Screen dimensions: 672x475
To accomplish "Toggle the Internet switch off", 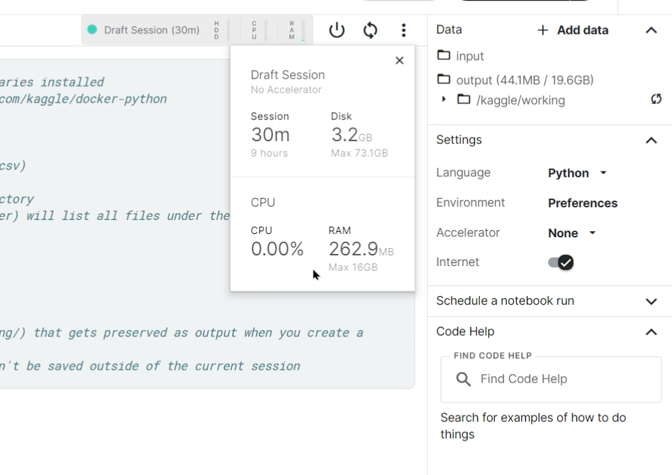I will [560, 262].
